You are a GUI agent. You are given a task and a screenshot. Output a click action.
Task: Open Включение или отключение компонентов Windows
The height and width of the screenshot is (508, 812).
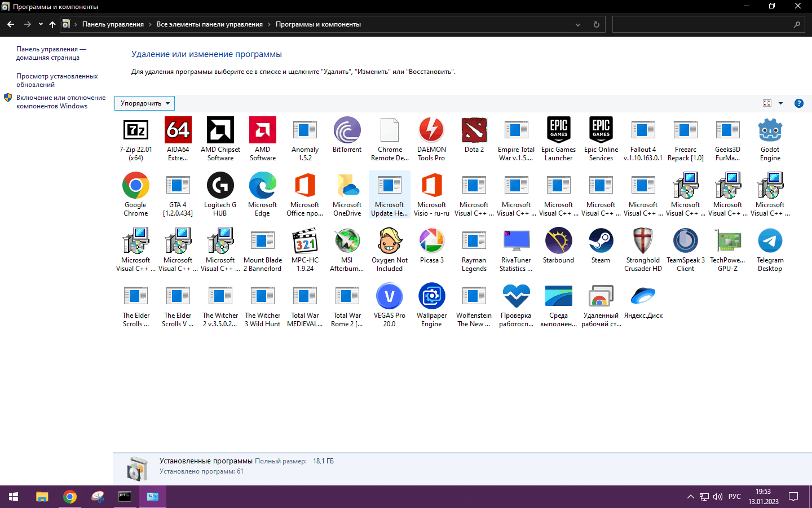(x=61, y=102)
